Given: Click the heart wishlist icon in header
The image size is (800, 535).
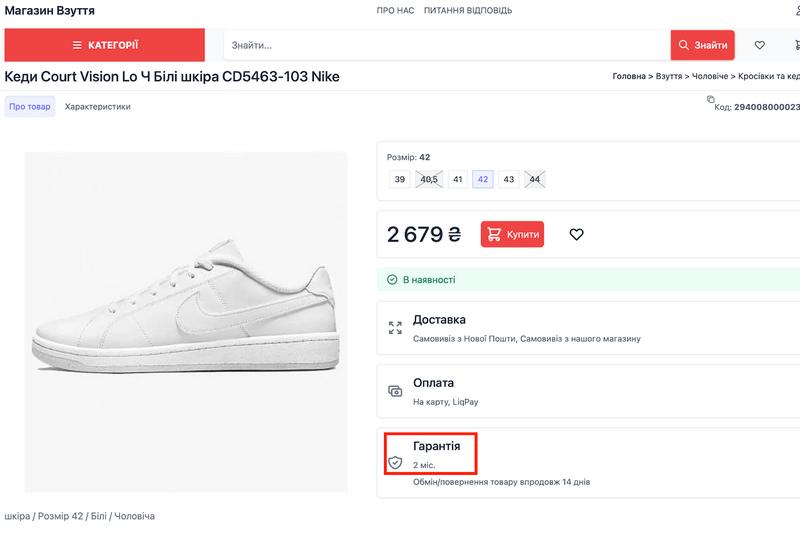Looking at the screenshot, I should pyautogui.click(x=760, y=45).
